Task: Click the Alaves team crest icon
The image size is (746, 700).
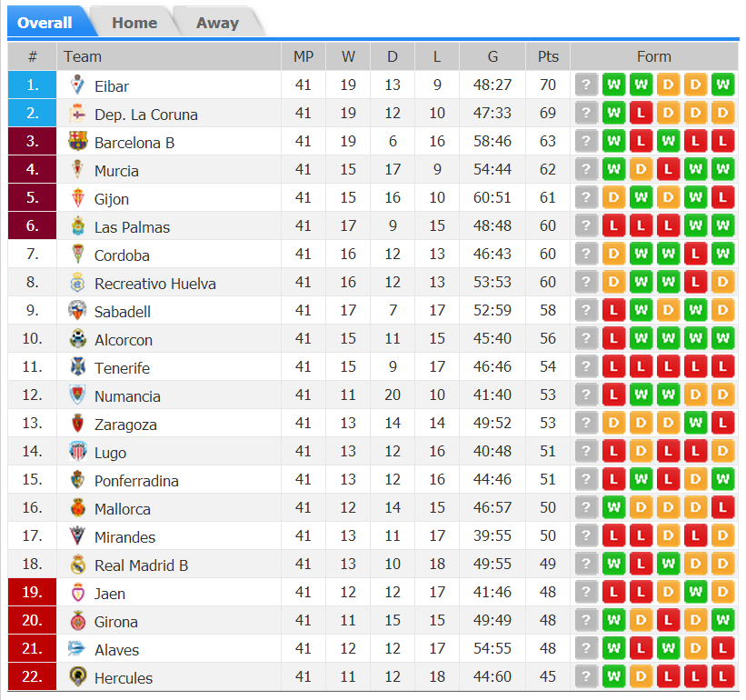Action: 77,649
